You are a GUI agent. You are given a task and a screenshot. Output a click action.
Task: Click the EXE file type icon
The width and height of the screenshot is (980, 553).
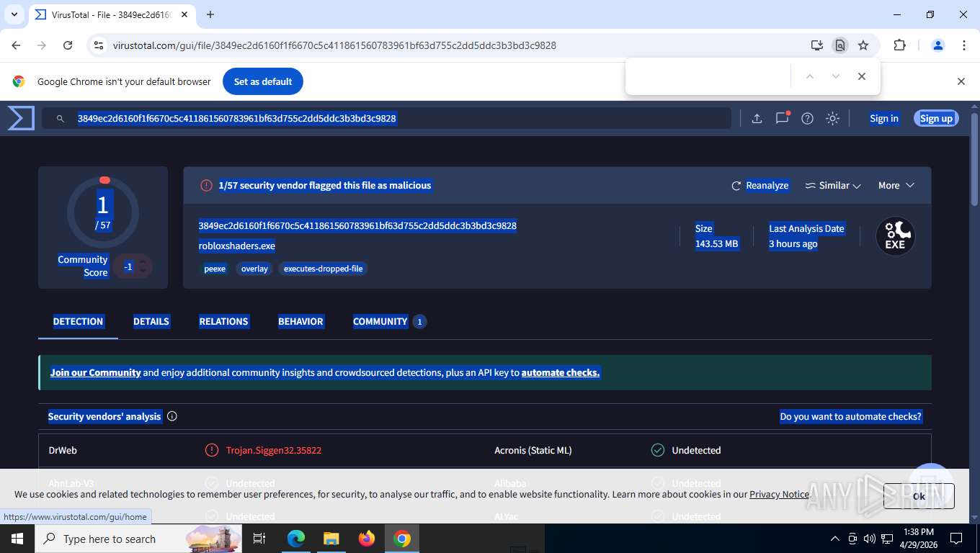coord(895,236)
